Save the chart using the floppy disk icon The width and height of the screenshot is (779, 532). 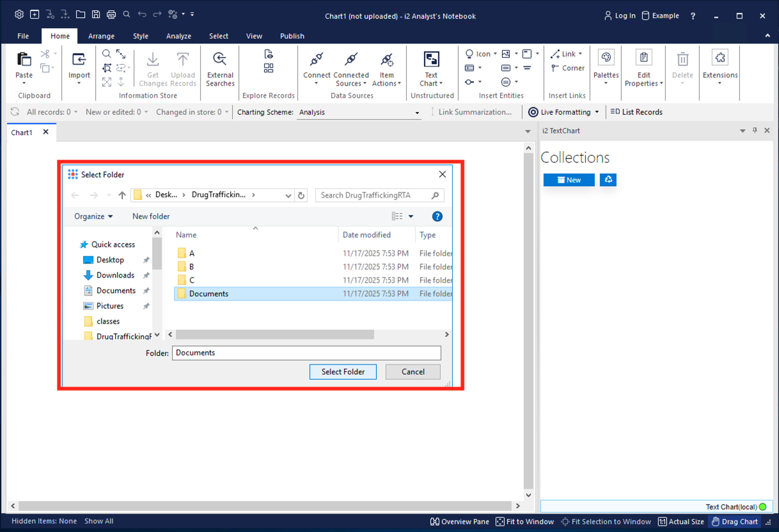pyautogui.click(x=96, y=14)
